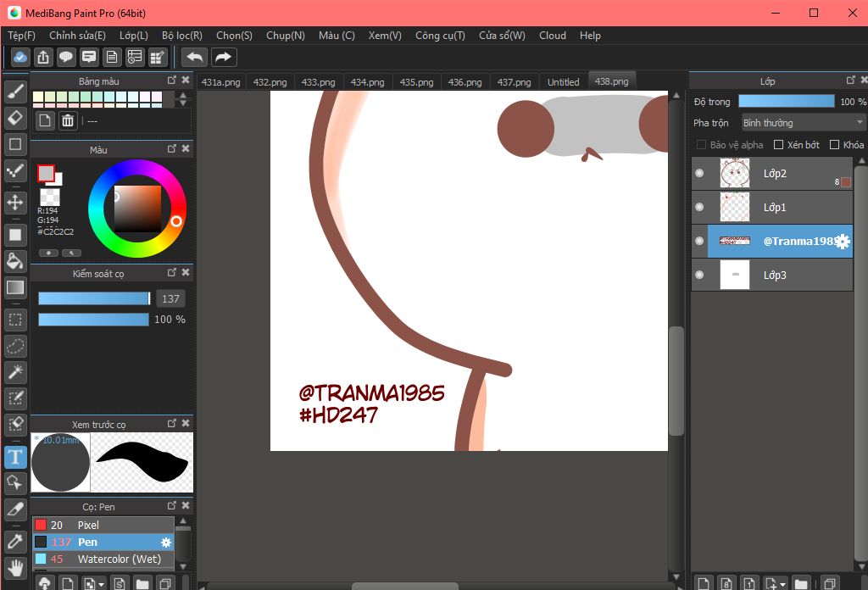Toggle the Bảo vệ alpha checkbox
868x590 pixels.
[701, 144]
